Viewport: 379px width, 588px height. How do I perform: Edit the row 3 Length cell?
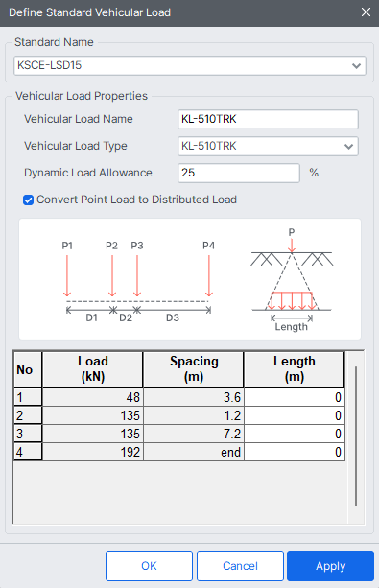[295, 434]
